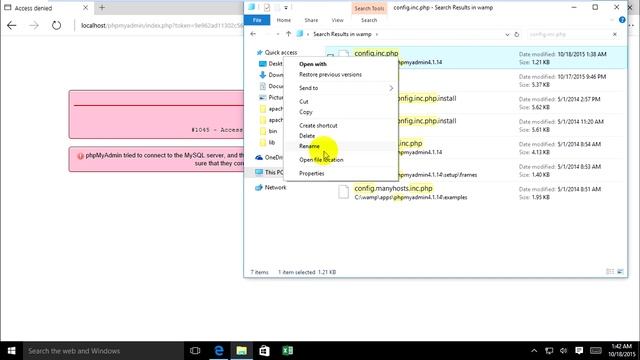Click the config.inc.php search field

[x=567, y=35]
